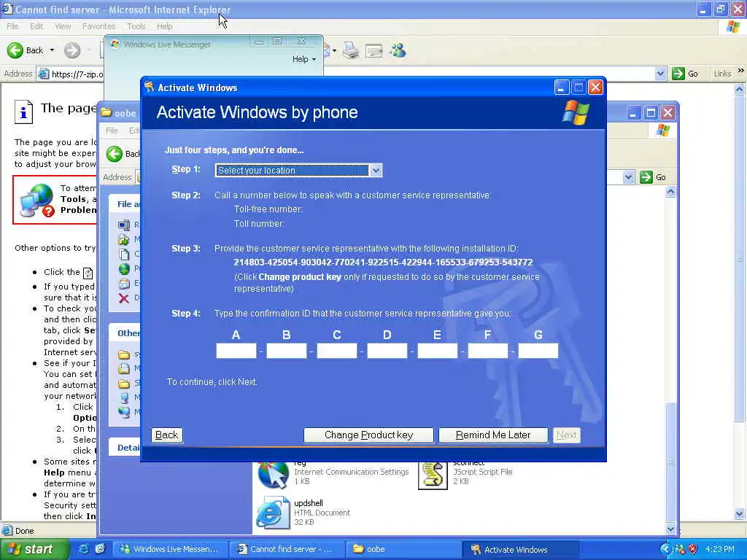Click IE page scrollbar up arrow

point(740,89)
